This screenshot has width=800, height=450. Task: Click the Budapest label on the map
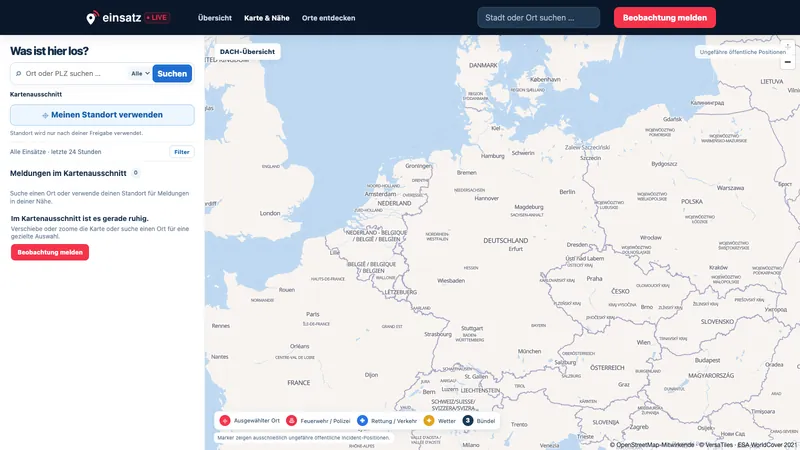707,360
